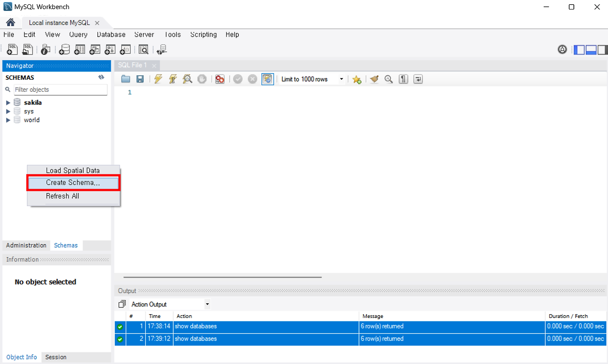Open the Database menu
Image resolution: width=608 pixels, height=364 pixels.
point(111,35)
